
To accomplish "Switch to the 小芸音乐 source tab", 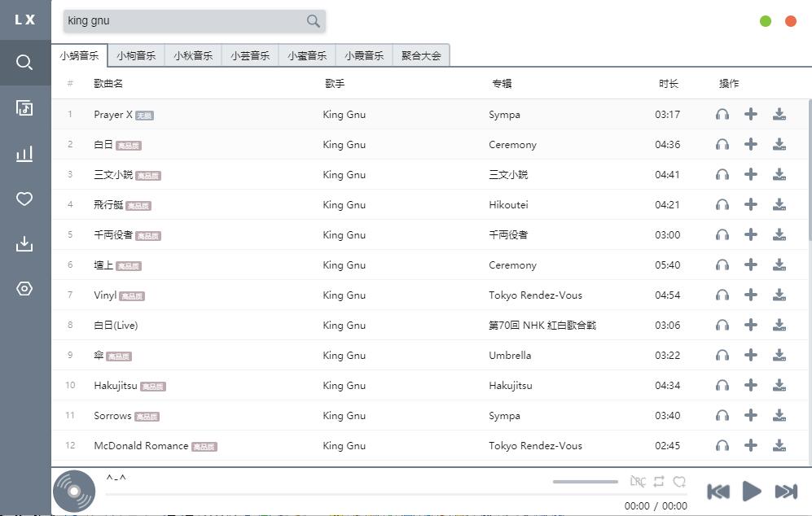I will coord(250,56).
